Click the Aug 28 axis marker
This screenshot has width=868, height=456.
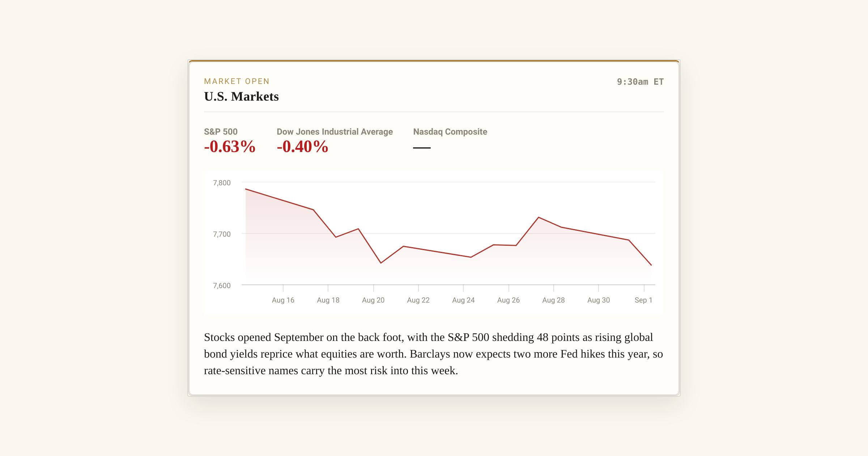click(553, 300)
